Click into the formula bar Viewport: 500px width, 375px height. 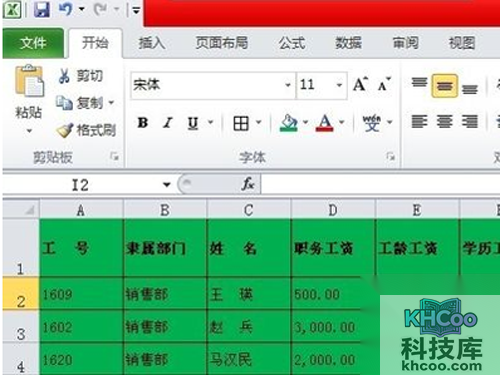coord(380,185)
